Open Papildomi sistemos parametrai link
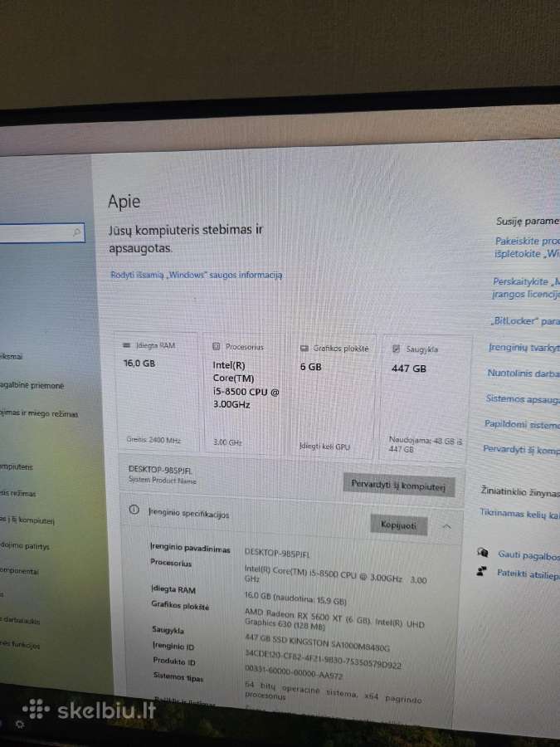Viewport: 560px width, 747px height. pyautogui.click(x=522, y=424)
